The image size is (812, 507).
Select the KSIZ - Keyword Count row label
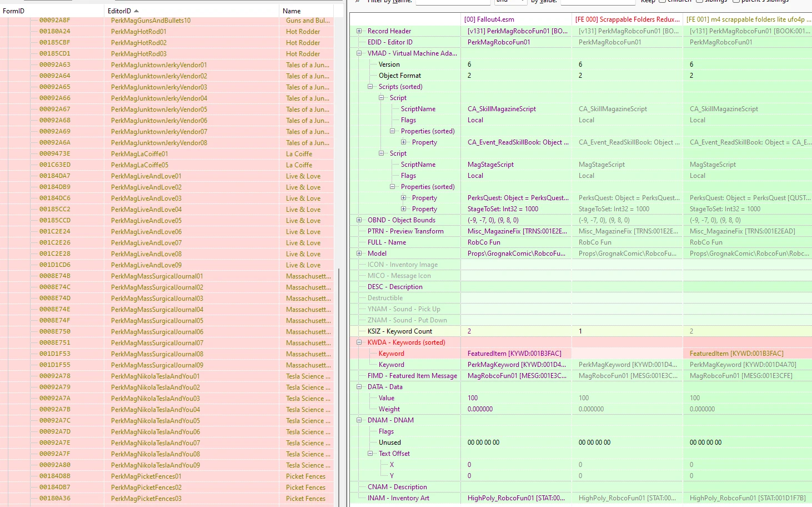(x=400, y=331)
